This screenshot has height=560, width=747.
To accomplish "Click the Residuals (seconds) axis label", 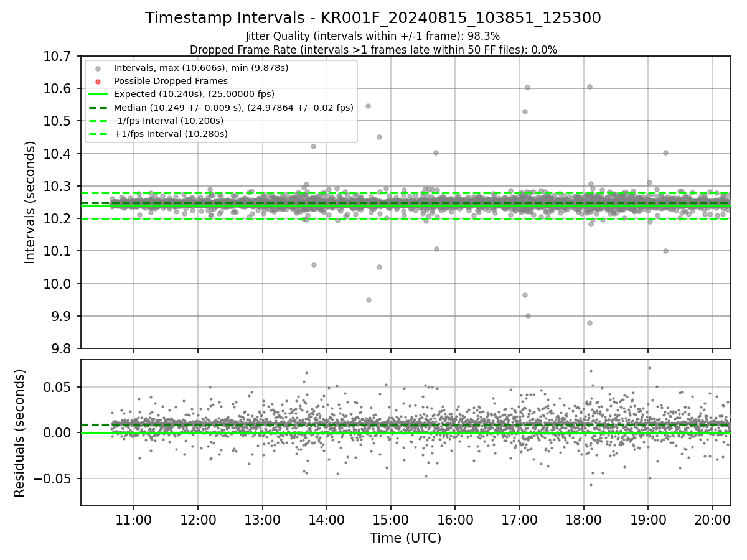I will point(20,433).
